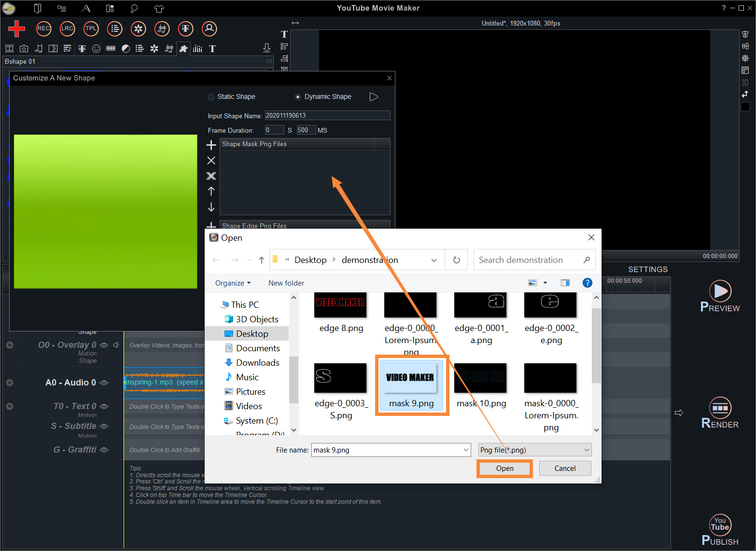Screen dimensions: 756x551
Task: Click the download arrow icon
Action: (266, 48)
